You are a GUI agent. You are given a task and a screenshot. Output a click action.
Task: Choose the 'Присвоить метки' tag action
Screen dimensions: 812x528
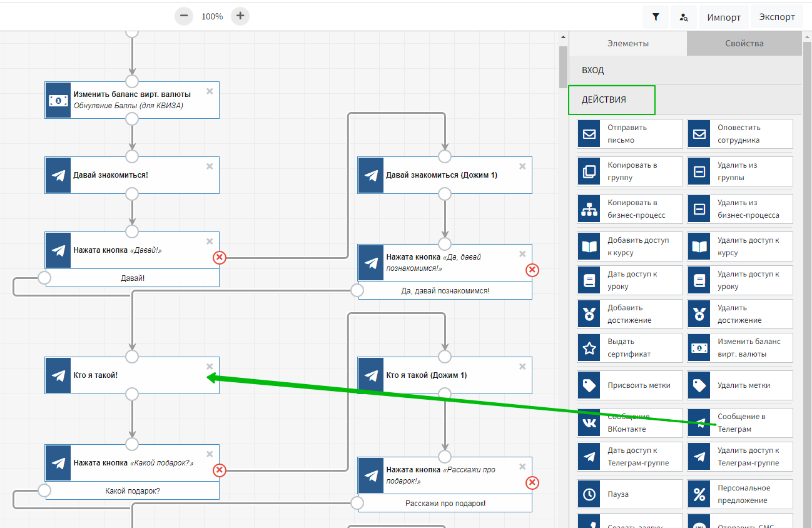(629, 385)
